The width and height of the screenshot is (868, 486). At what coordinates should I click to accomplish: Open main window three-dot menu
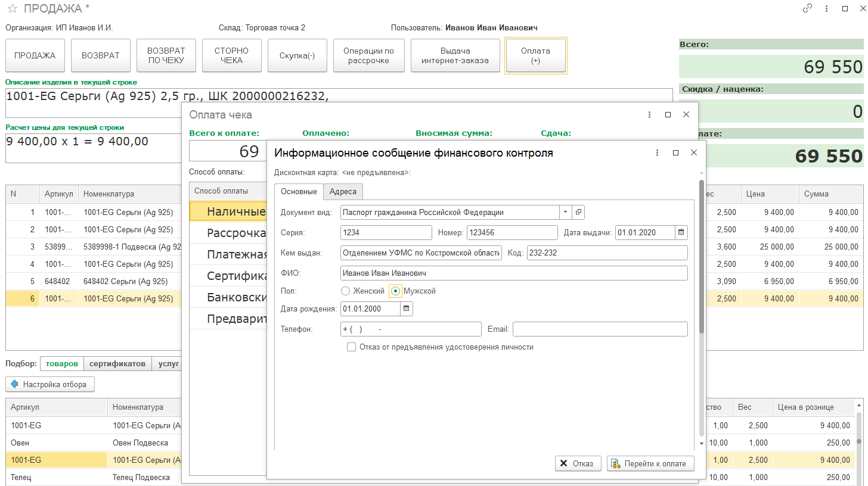pyautogui.click(x=826, y=8)
